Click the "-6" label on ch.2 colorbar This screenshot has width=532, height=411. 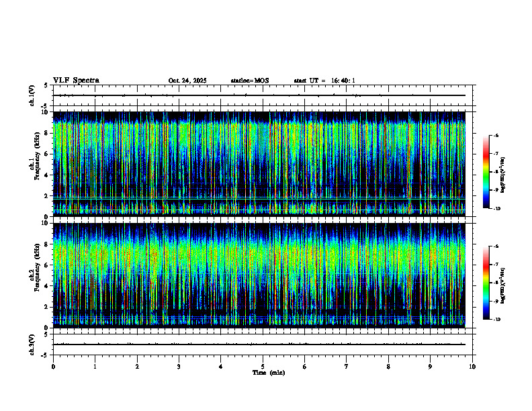click(496, 246)
